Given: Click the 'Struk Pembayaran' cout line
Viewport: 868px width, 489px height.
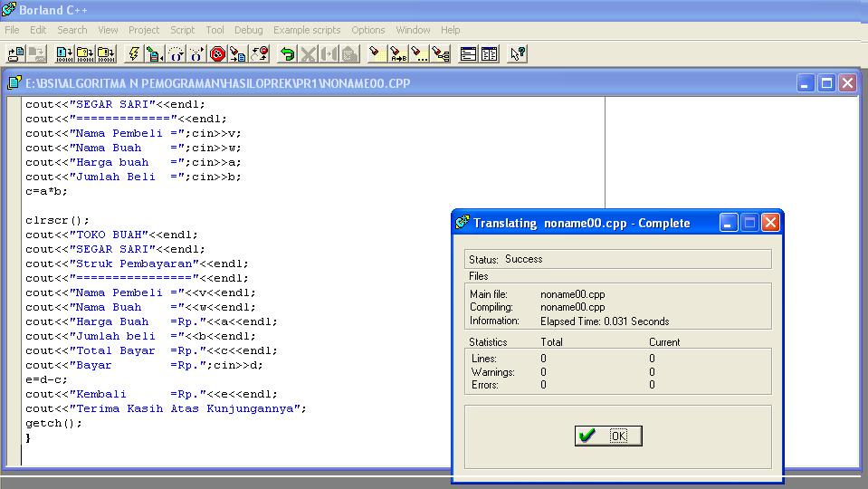Looking at the screenshot, I should click(138, 264).
